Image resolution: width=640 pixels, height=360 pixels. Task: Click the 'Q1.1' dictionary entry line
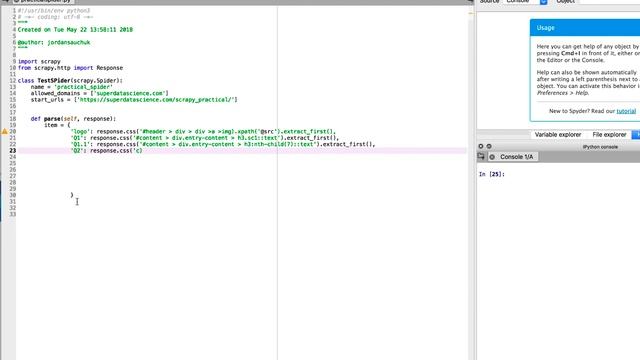(223, 144)
